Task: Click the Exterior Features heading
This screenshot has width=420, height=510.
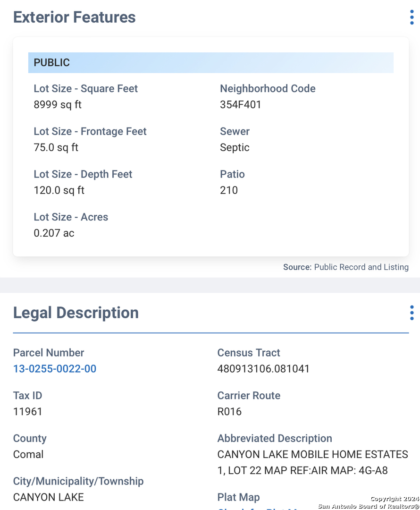Action: 75,17
